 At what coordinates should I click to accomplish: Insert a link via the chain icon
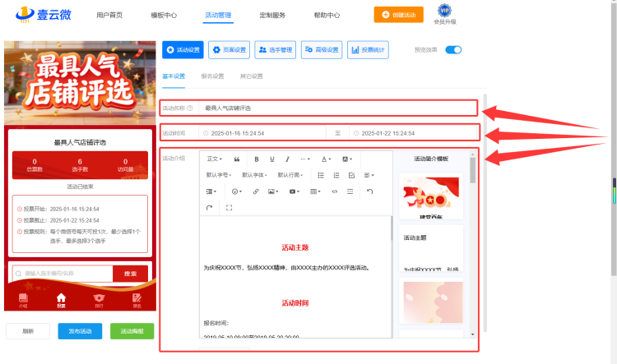256,191
